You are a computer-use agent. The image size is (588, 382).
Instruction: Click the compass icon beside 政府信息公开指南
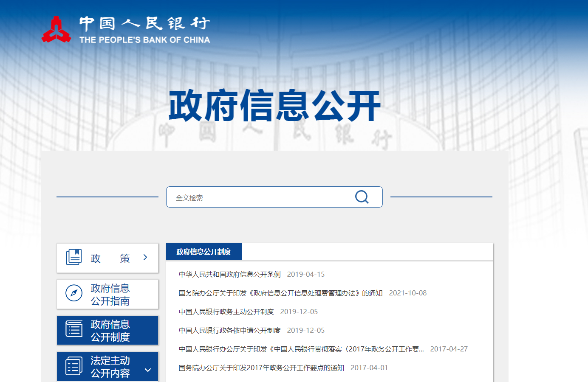74,293
